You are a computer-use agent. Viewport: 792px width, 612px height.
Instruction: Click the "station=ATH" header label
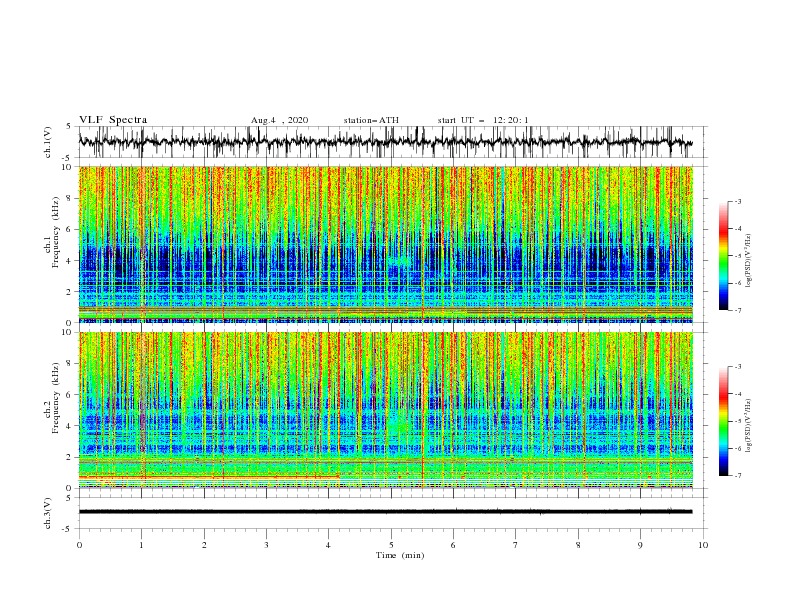[371, 120]
